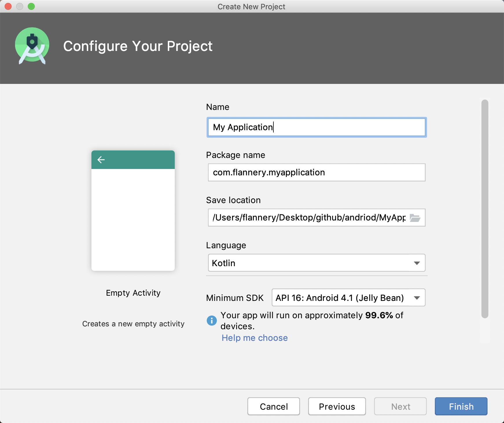Browse for save location using folder icon

pyautogui.click(x=415, y=218)
